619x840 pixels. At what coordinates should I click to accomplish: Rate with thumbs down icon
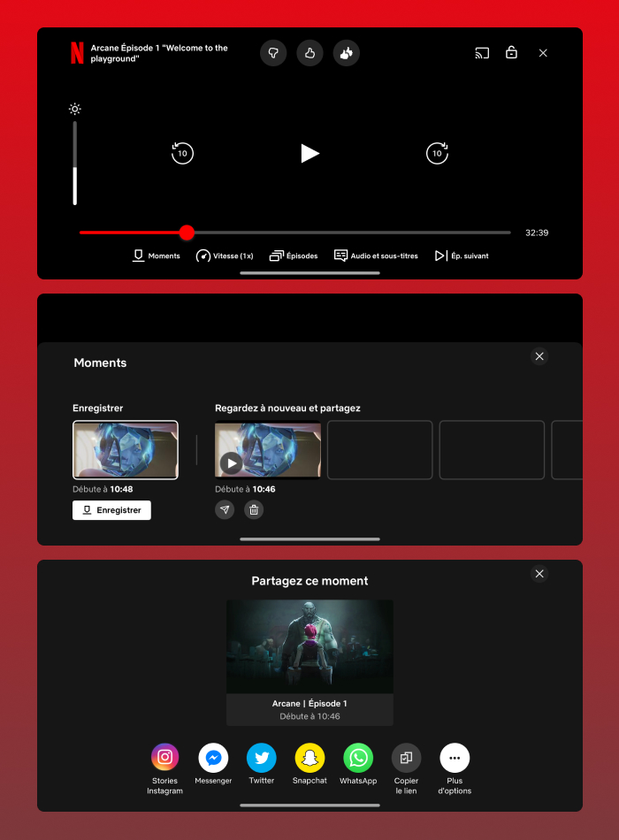[x=273, y=53]
